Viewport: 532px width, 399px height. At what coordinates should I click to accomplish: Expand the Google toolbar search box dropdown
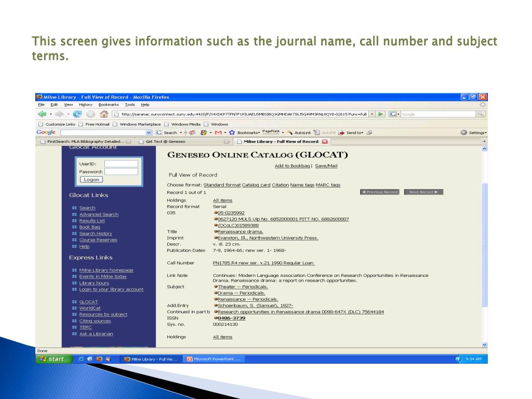[x=149, y=132]
